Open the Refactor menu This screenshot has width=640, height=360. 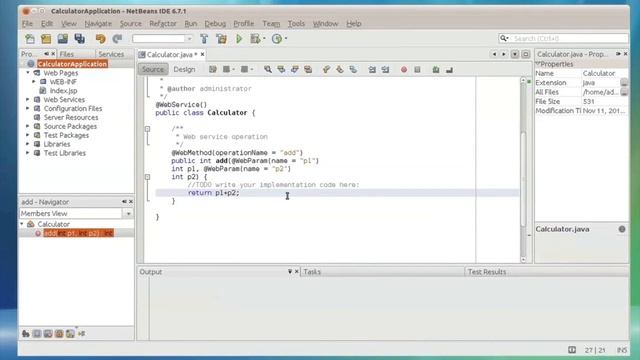click(163, 24)
